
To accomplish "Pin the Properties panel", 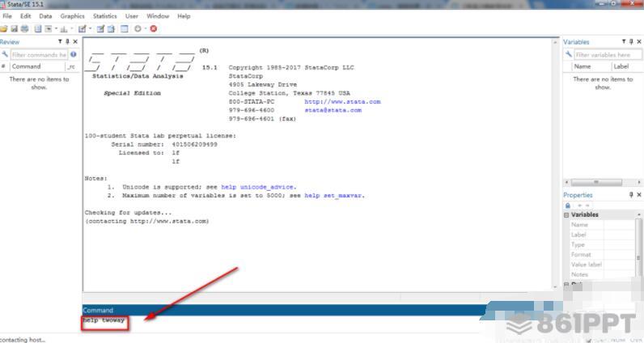I will [631, 195].
